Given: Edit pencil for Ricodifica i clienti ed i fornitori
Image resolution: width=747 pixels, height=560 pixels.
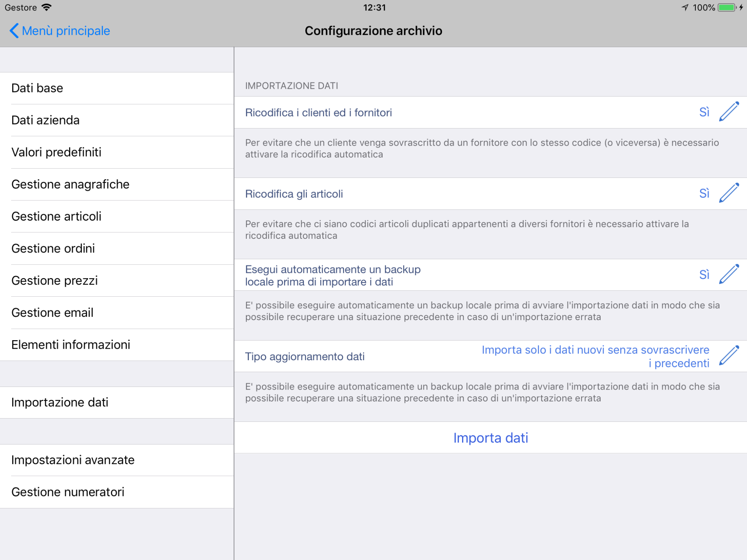Looking at the screenshot, I should pos(729,111).
